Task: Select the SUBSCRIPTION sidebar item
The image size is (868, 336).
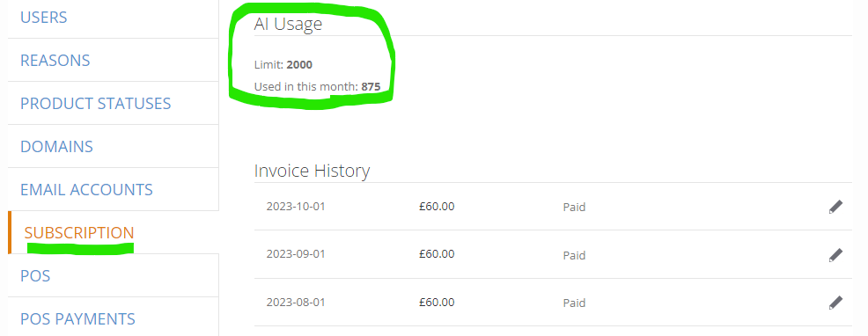Action: point(79,233)
